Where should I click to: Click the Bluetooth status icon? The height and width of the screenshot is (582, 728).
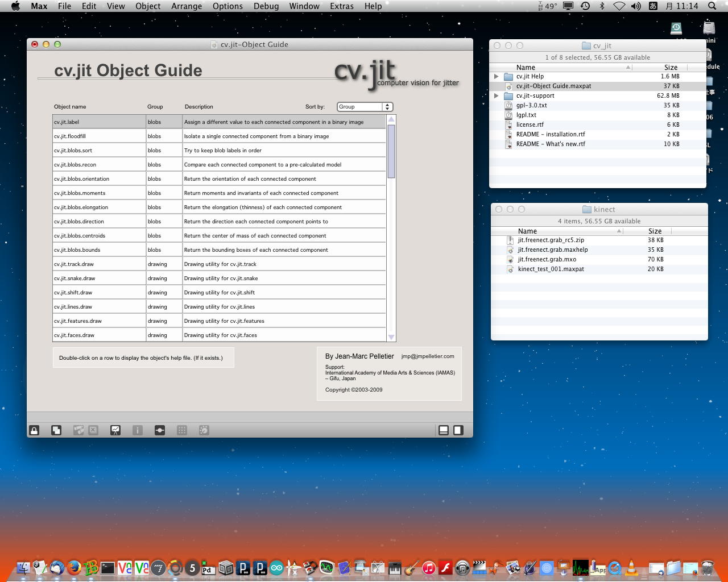click(x=602, y=6)
